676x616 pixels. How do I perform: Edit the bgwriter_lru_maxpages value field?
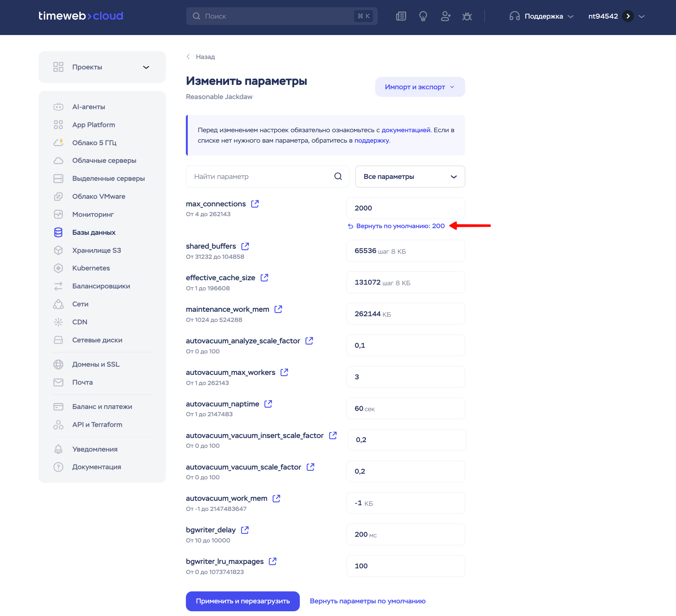[x=406, y=566]
